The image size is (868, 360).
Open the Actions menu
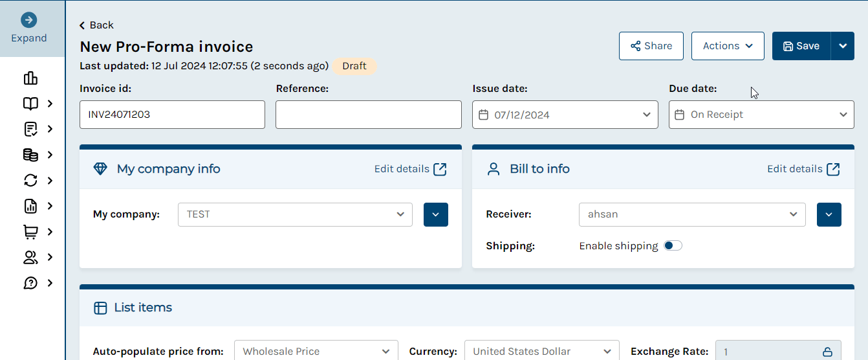click(x=728, y=46)
